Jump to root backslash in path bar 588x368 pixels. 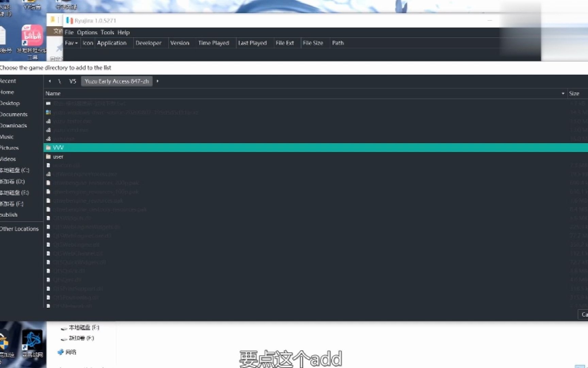pyautogui.click(x=60, y=81)
